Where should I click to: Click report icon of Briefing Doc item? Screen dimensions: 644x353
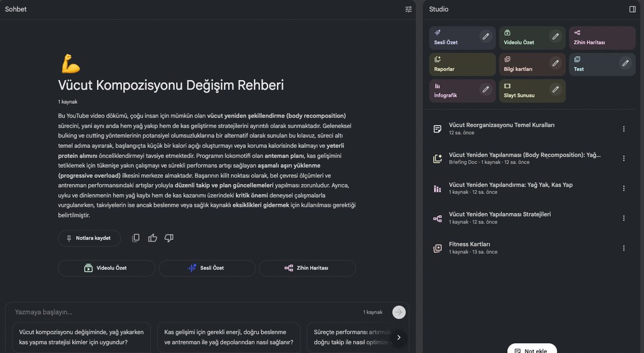437,159
